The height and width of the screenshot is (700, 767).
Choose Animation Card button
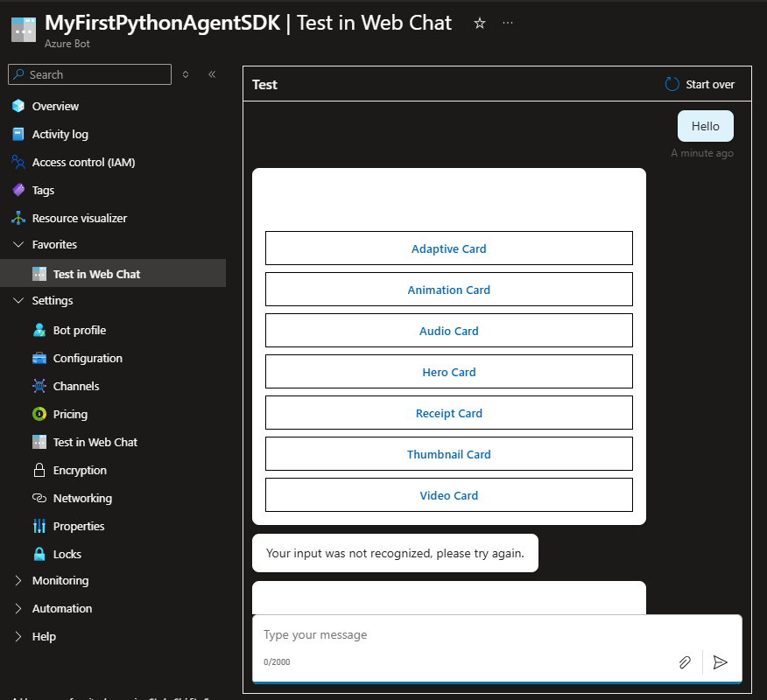coord(448,290)
